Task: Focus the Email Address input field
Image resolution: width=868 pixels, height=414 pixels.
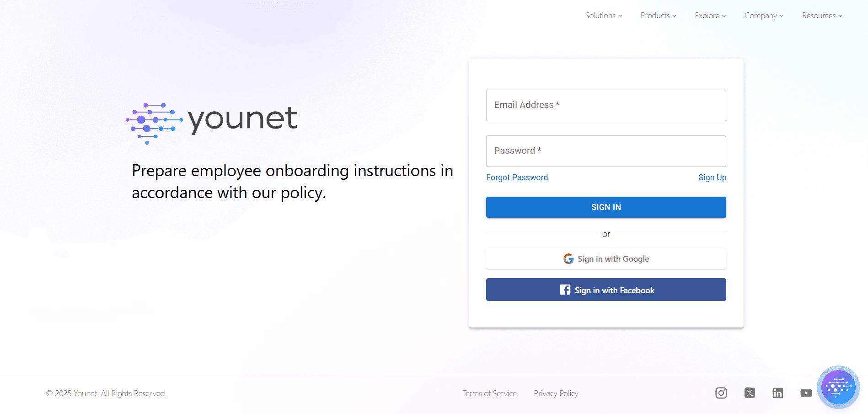Action: (605, 105)
